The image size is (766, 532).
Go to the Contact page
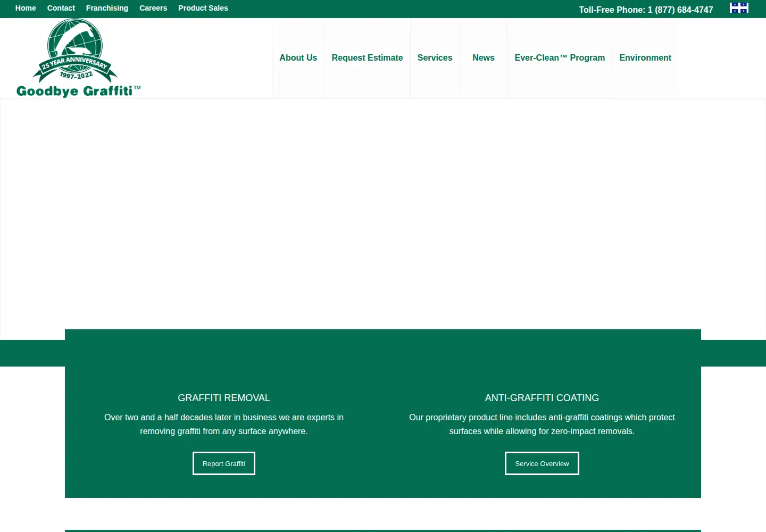click(61, 8)
